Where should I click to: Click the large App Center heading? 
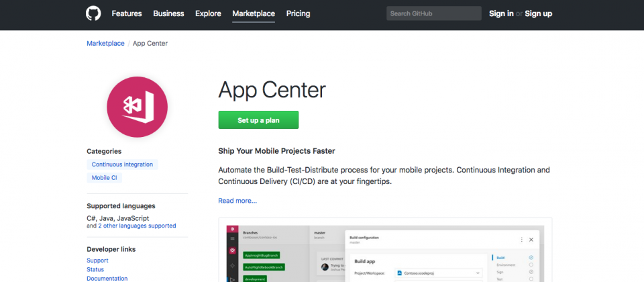click(272, 89)
